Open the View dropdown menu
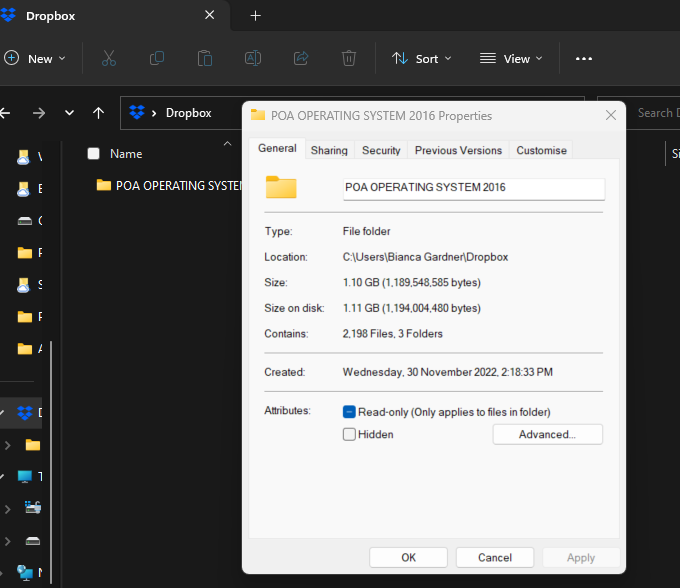 (x=510, y=59)
